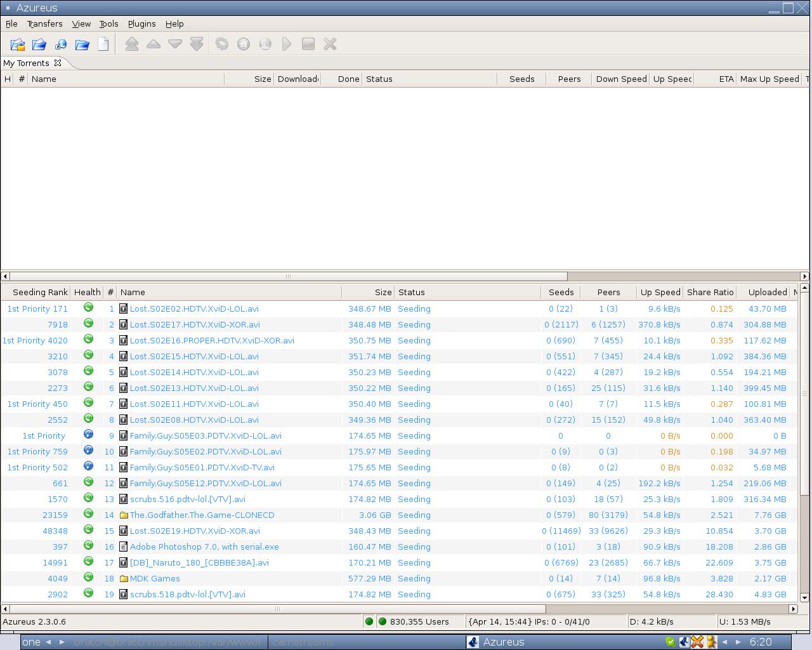
Task: Open the View menu
Action: pos(81,23)
